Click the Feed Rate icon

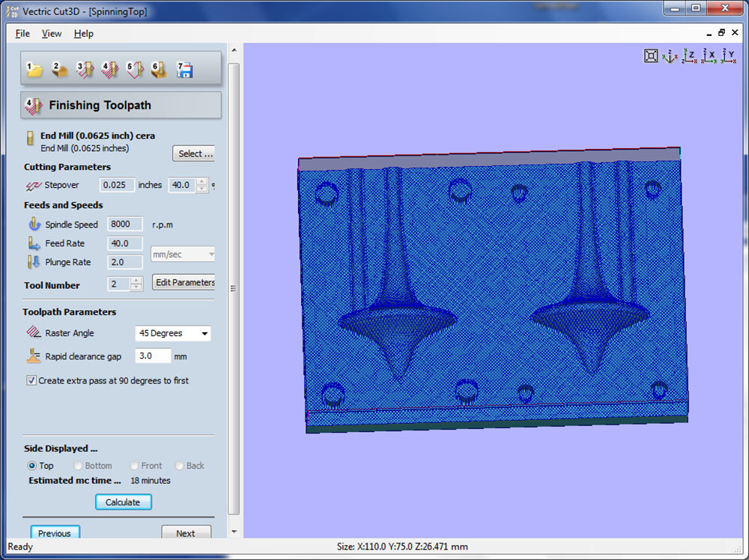[x=34, y=243]
